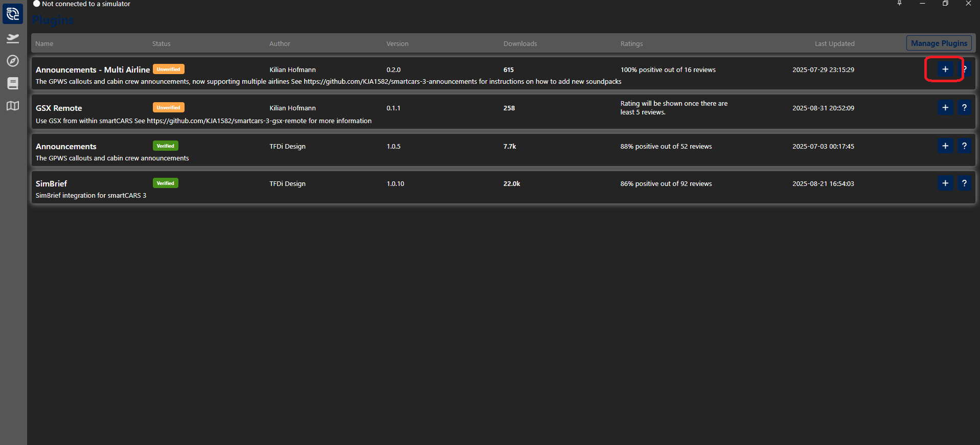Open help for SimBrief plugin
The height and width of the screenshot is (445, 980).
(x=965, y=183)
